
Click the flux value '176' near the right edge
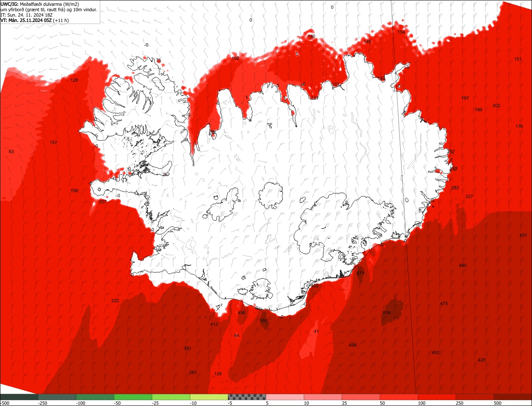pos(519,126)
